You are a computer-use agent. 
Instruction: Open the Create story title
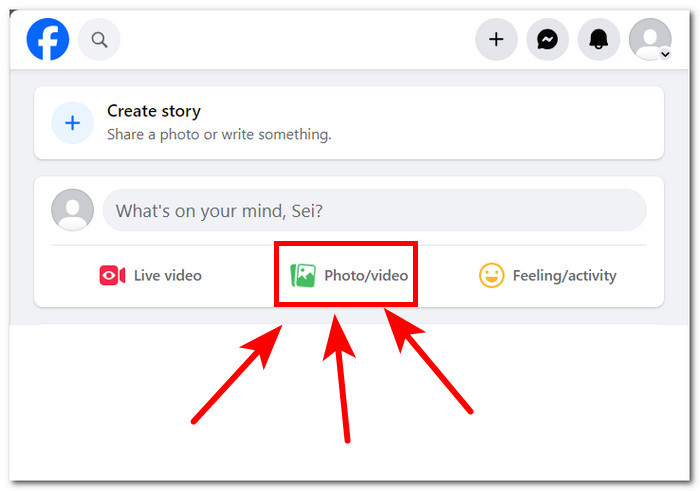(154, 111)
